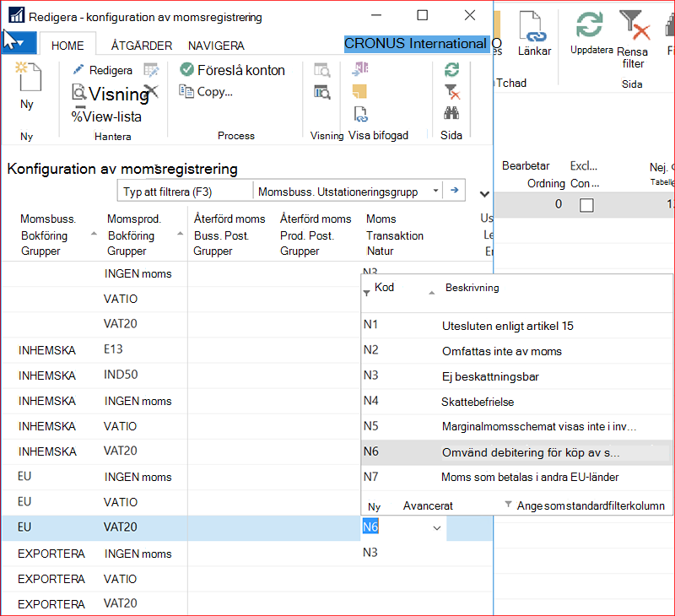The width and height of the screenshot is (675, 616).
Task: Click the Copy... command
Action: (x=206, y=92)
